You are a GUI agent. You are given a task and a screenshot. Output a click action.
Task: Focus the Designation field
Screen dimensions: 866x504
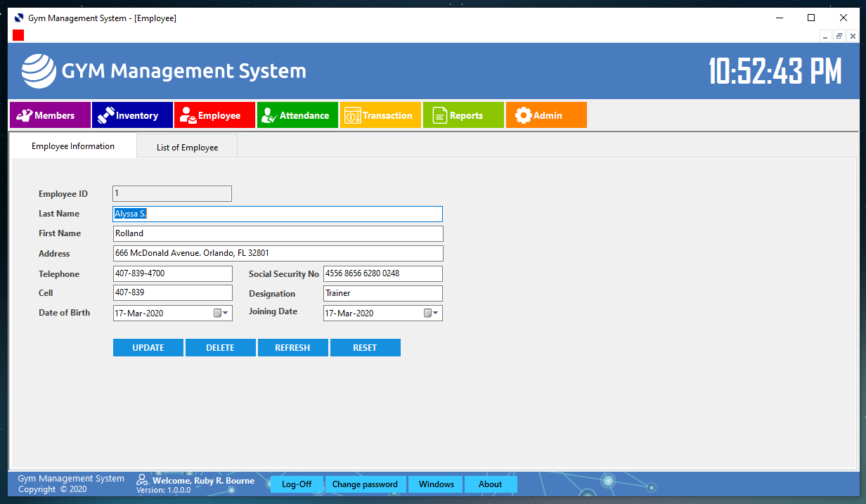pyautogui.click(x=383, y=293)
